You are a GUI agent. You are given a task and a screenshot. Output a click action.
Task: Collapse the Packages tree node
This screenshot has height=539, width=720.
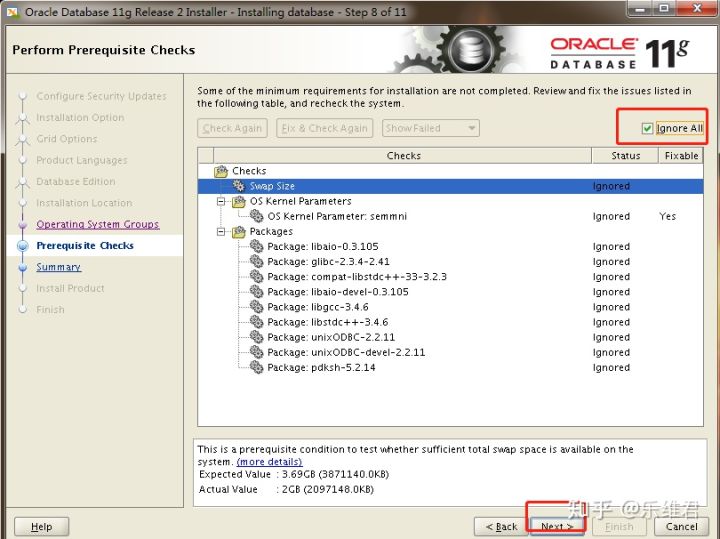tap(222, 232)
